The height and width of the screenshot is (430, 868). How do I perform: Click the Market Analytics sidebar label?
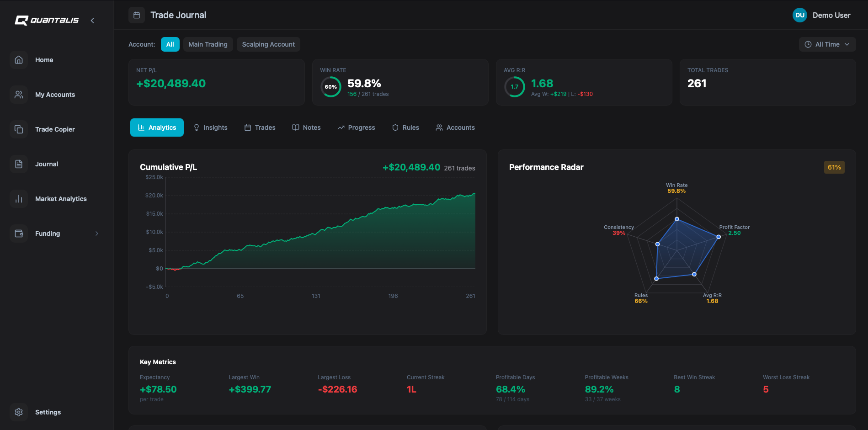coord(61,199)
